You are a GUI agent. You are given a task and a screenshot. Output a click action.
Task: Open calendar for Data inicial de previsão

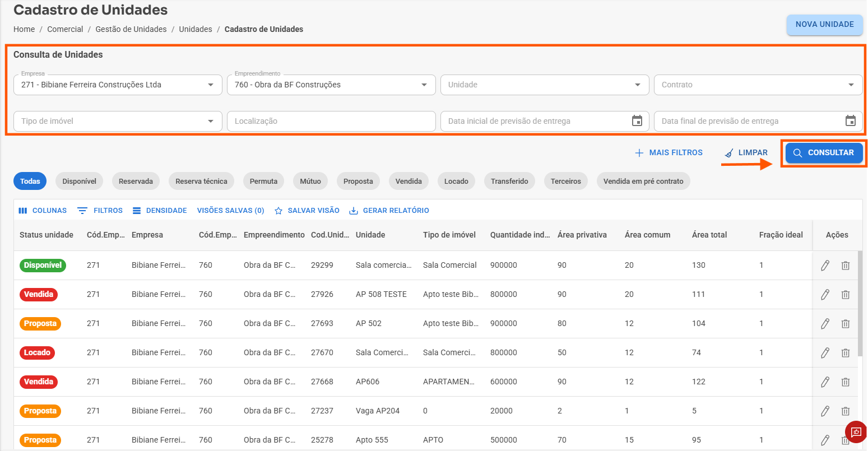click(637, 121)
